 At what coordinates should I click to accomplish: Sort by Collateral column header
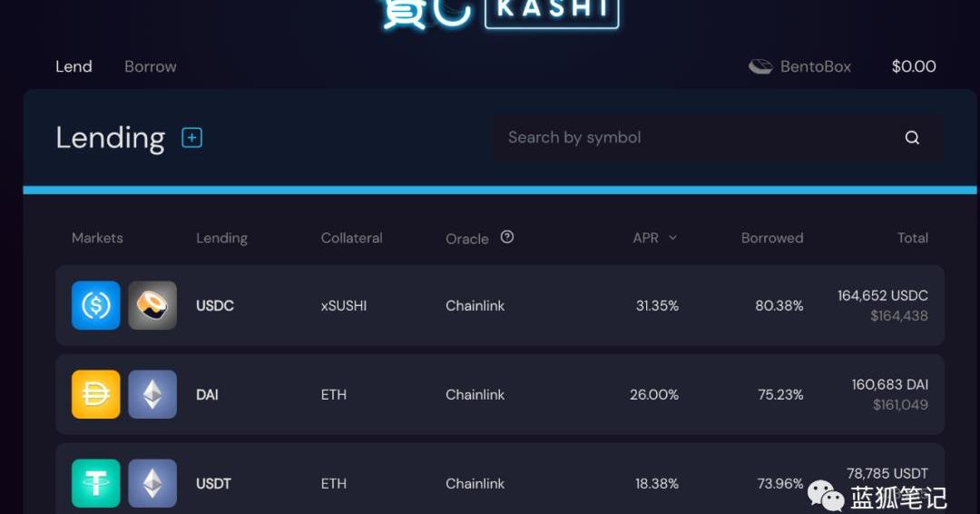point(351,238)
